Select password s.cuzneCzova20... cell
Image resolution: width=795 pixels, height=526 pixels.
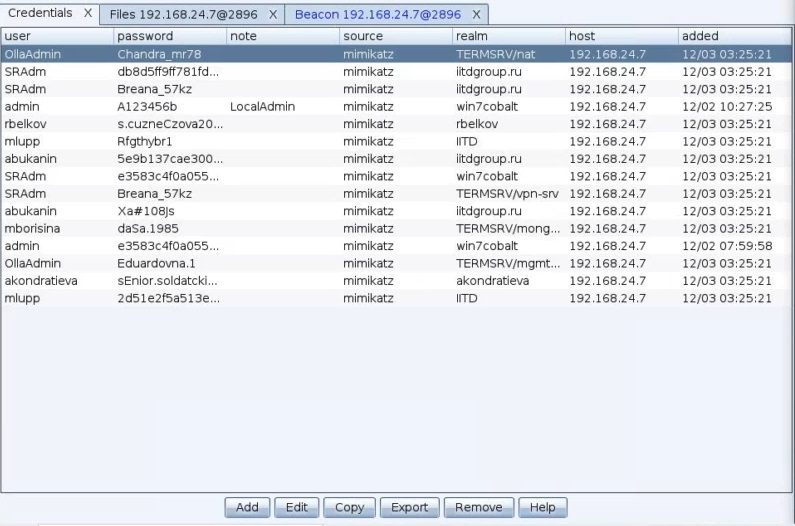170,124
